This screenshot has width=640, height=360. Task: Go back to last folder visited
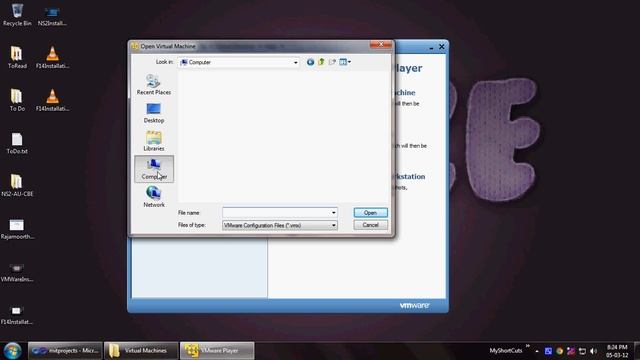[x=310, y=62]
